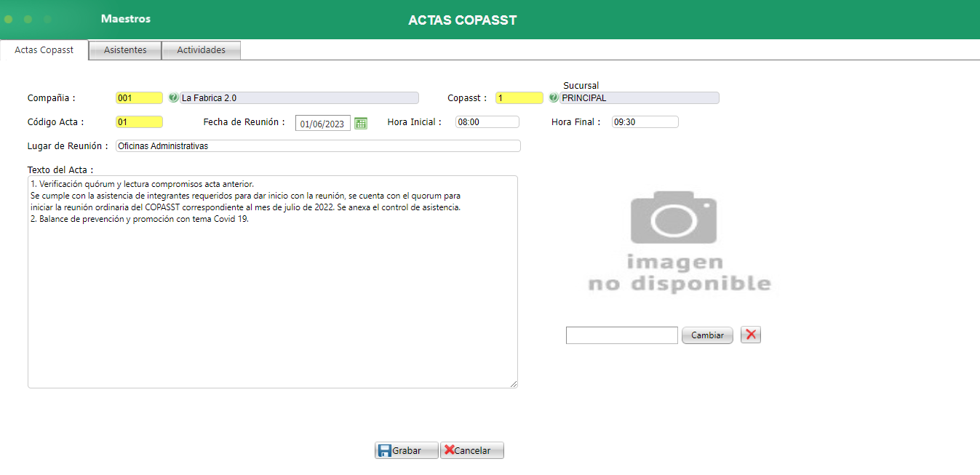Click the Texto del Acta text area
The image size is (980, 475).
(x=272, y=282)
